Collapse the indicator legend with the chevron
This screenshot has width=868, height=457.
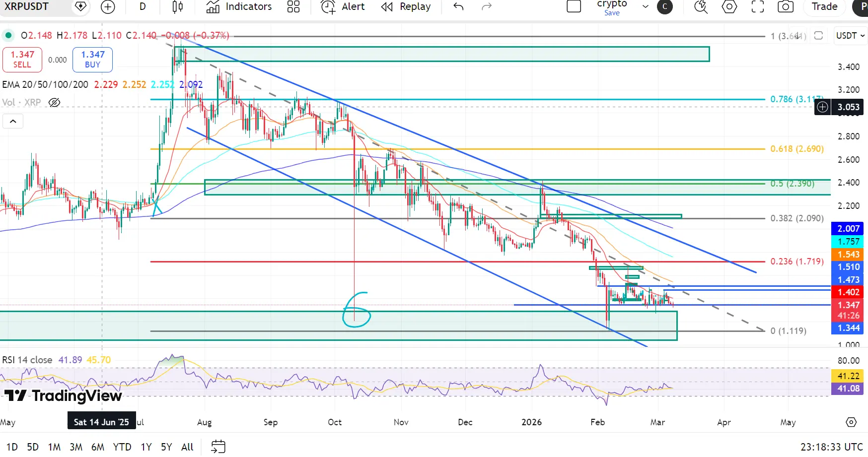pyautogui.click(x=13, y=121)
